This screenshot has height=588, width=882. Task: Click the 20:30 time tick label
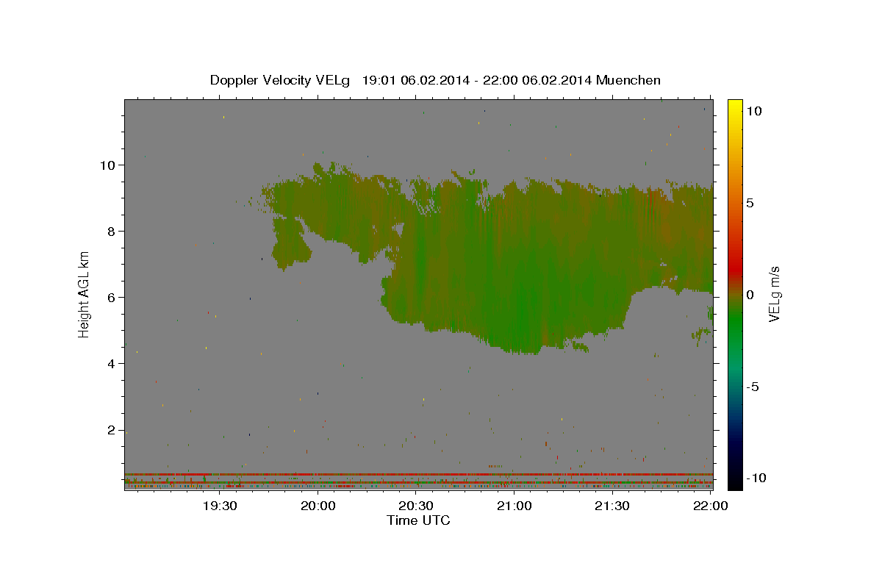416,506
